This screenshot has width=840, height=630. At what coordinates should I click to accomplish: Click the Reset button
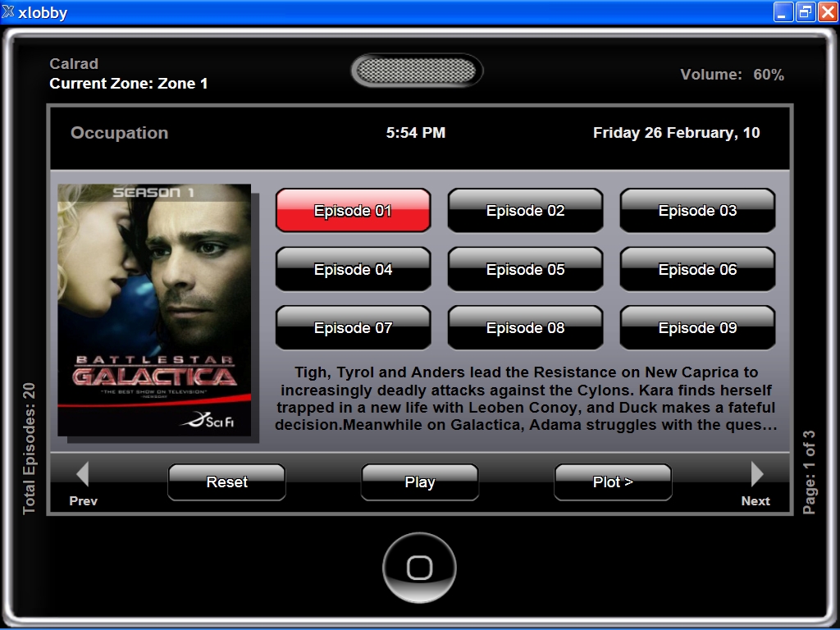pyautogui.click(x=226, y=482)
